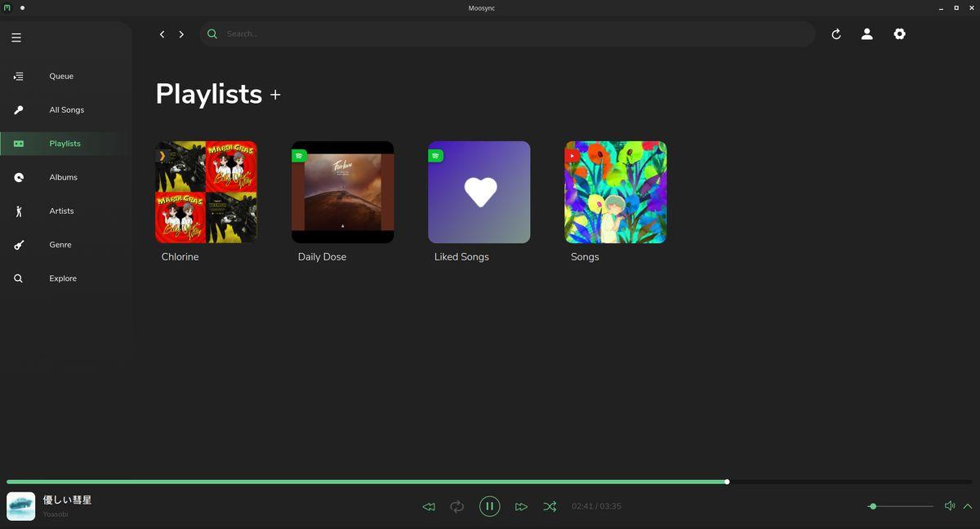Toggle repeat mode

tap(457, 506)
